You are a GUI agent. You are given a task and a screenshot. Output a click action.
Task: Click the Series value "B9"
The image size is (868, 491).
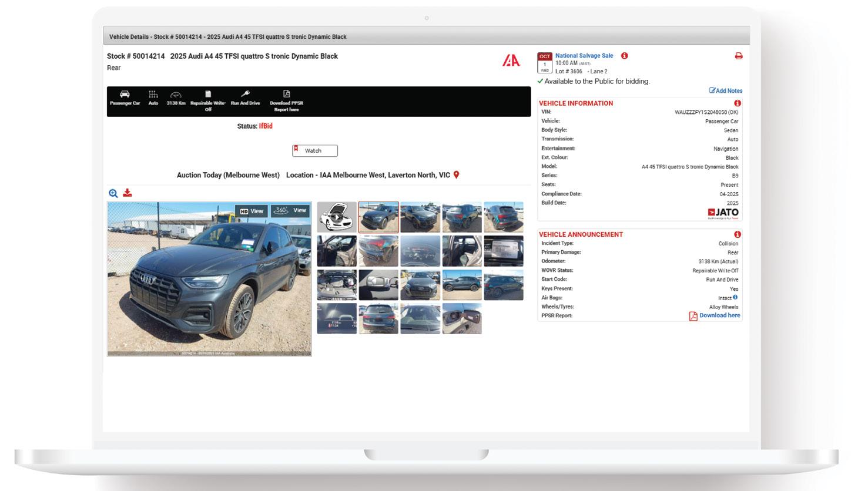[735, 176]
